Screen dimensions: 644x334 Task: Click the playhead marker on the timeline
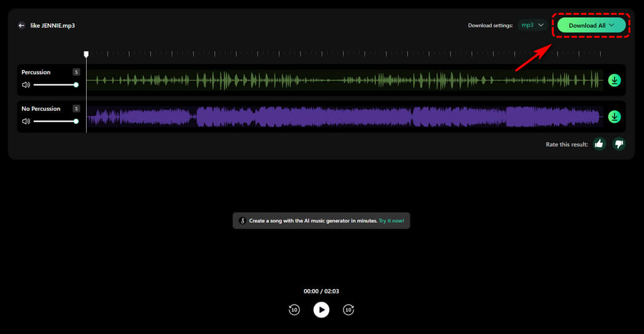[86, 54]
